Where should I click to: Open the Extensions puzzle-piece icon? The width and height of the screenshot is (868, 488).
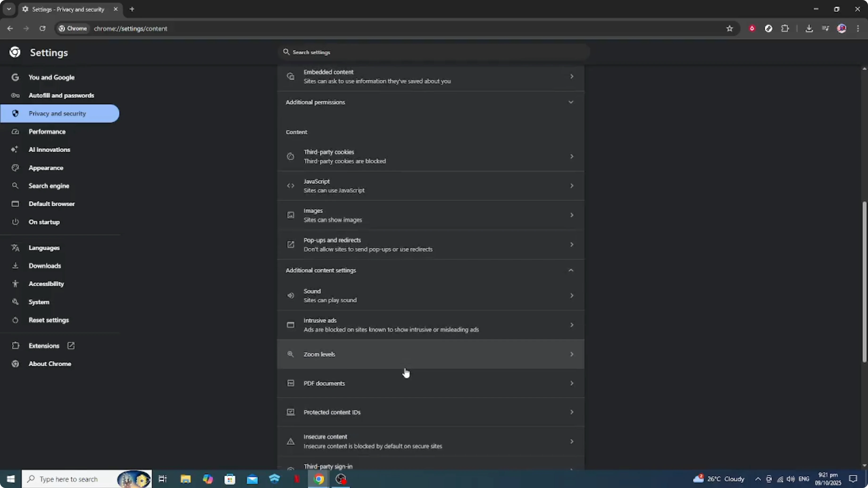[785, 29]
